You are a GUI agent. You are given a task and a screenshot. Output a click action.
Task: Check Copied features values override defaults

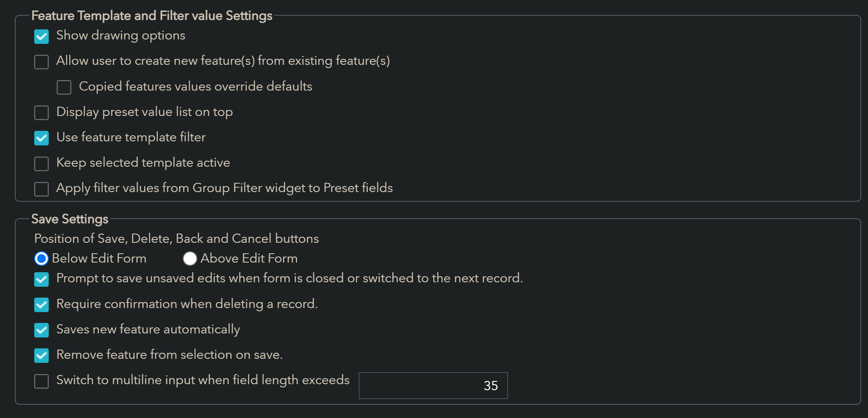click(64, 87)
